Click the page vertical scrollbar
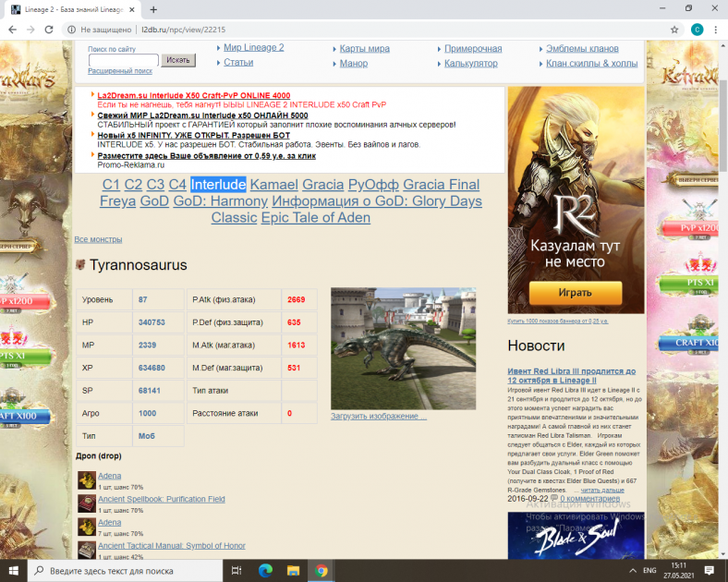 (723, 126)
